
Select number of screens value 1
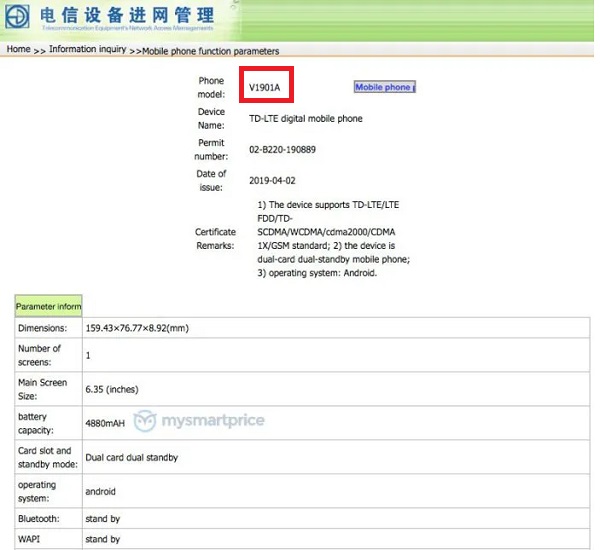[88, 355]
